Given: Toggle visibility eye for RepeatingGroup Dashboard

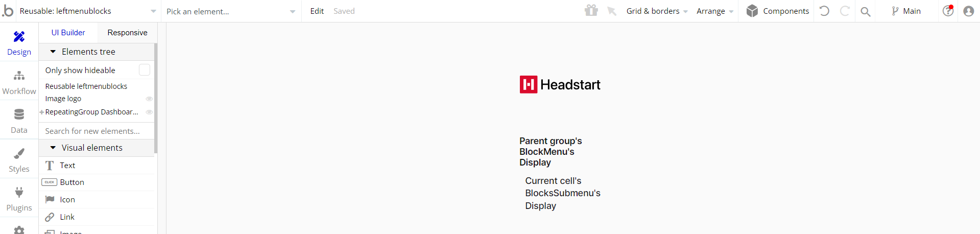Looking at the screenshot, I should pyautogui.click(x=149, y=112).
